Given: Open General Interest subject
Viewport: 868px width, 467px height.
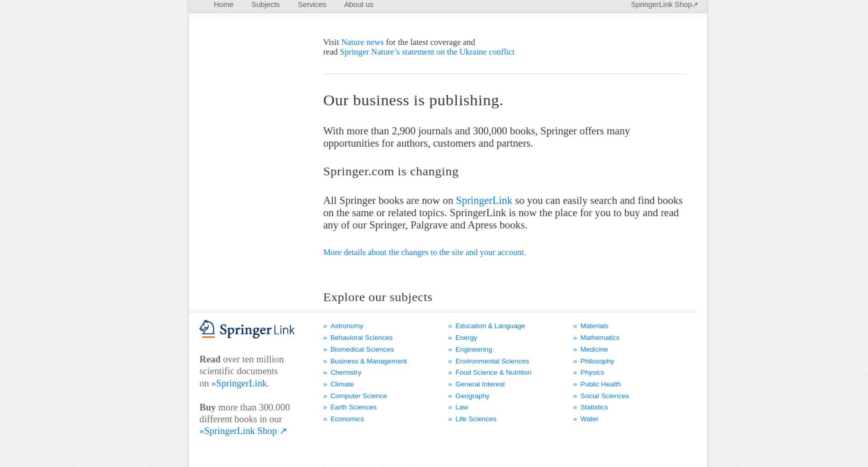Looking at the screenshot, I should 480,384.
